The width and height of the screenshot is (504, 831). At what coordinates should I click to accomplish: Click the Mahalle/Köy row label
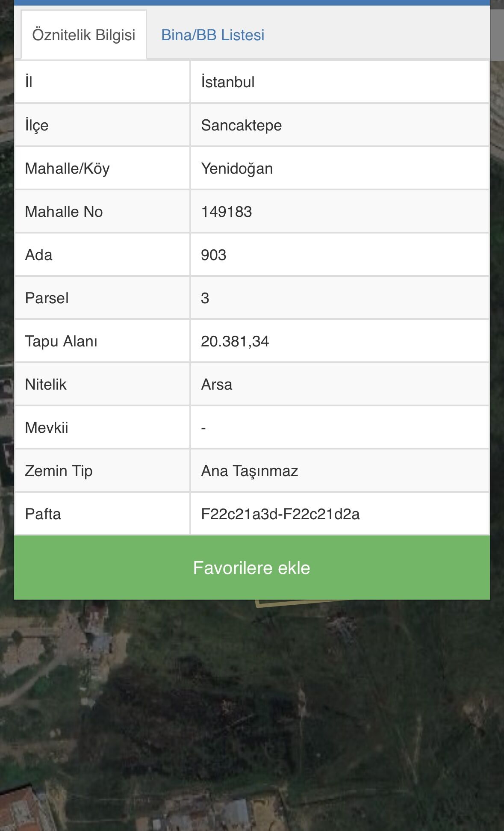click(68, 169)
